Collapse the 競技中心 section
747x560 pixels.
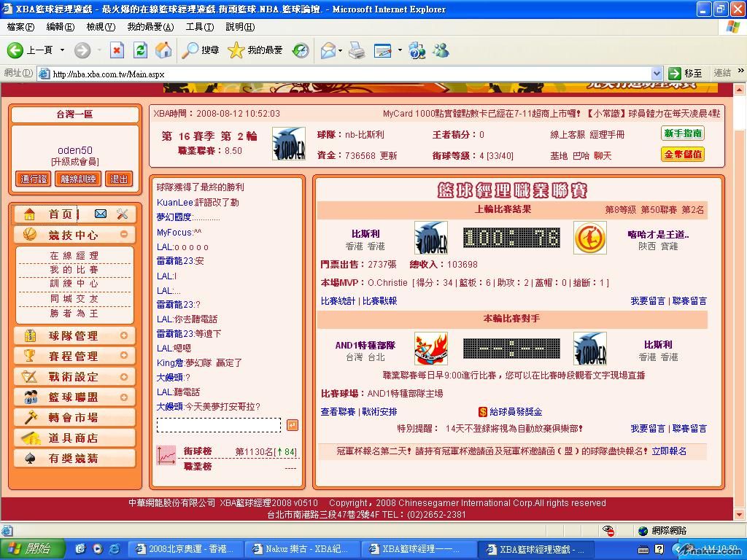pyautogui.click(x=124, y=234)
